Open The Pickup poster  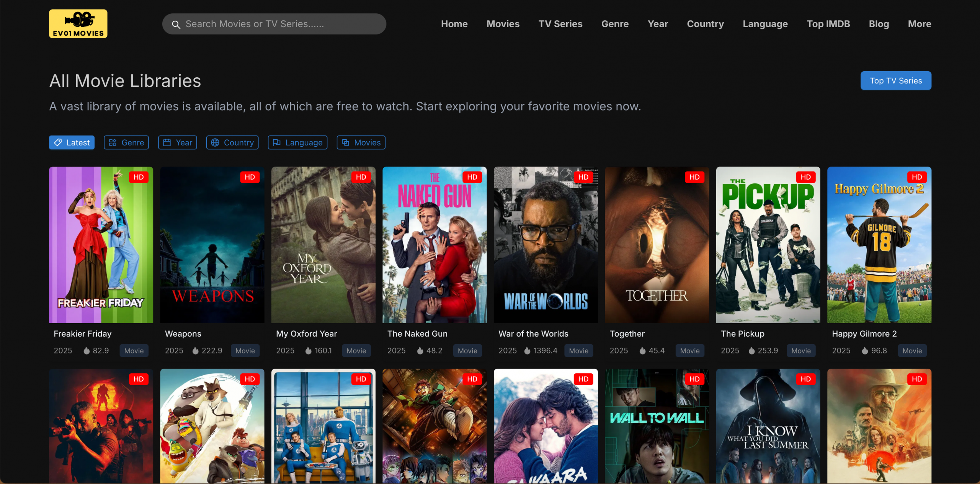pos(768,245)
